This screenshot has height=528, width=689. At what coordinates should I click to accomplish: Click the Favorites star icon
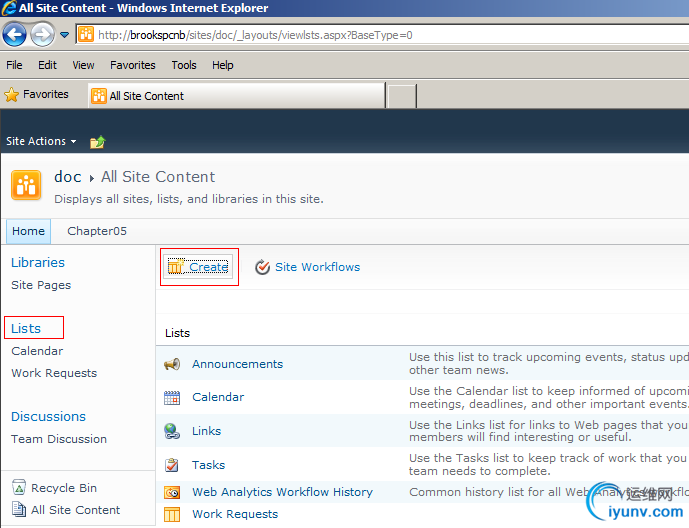11,94
